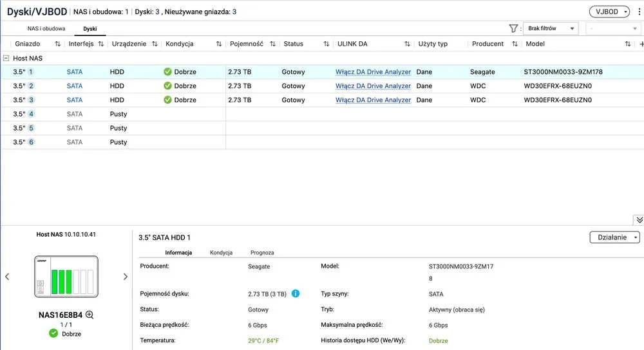Add a column with the plus icon

point(641,44)
